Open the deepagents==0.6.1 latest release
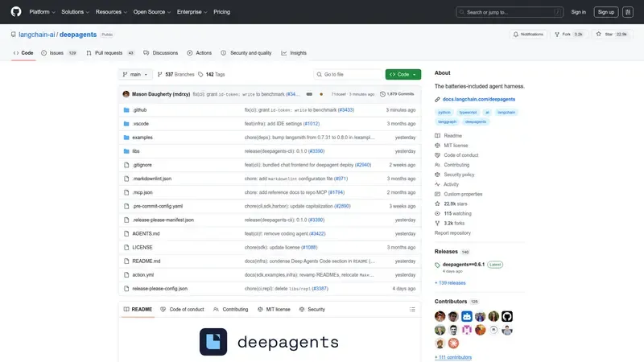Image resolution: width=644 pixels, height=362 pixels. pos(464,265)
